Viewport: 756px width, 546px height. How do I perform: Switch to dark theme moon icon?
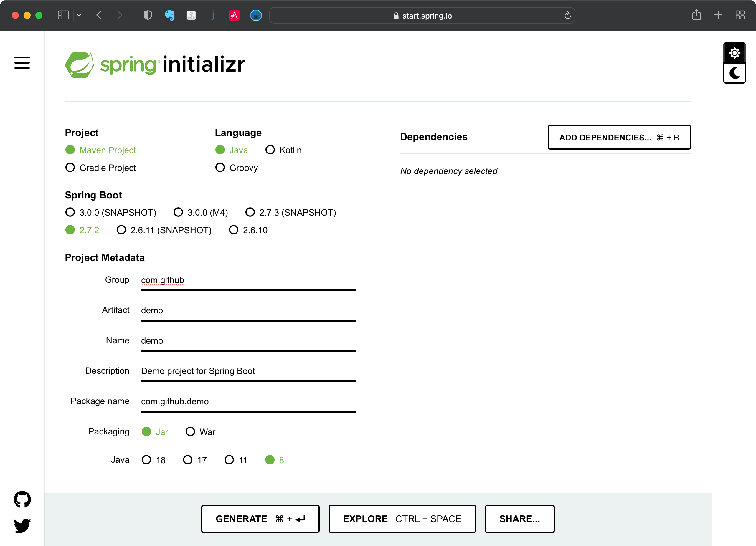coord(734,73)
